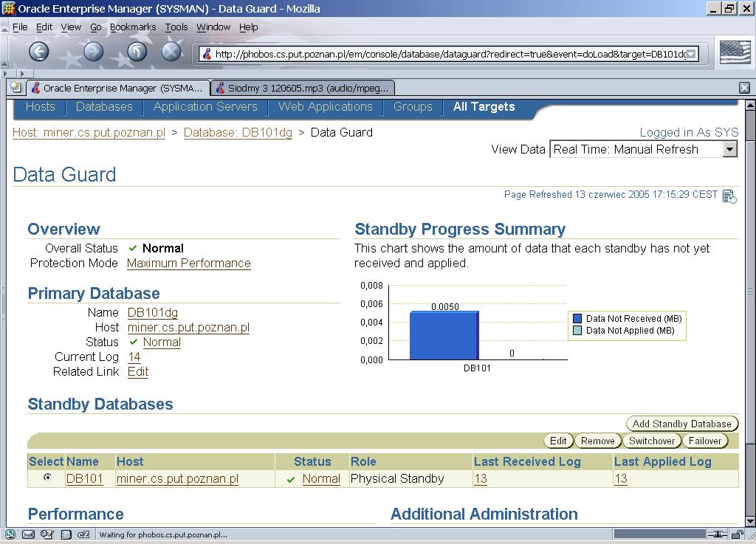The image size is (756, 544).
Task: Open standby Last Received Log 13 link
Action: [480, 478]
